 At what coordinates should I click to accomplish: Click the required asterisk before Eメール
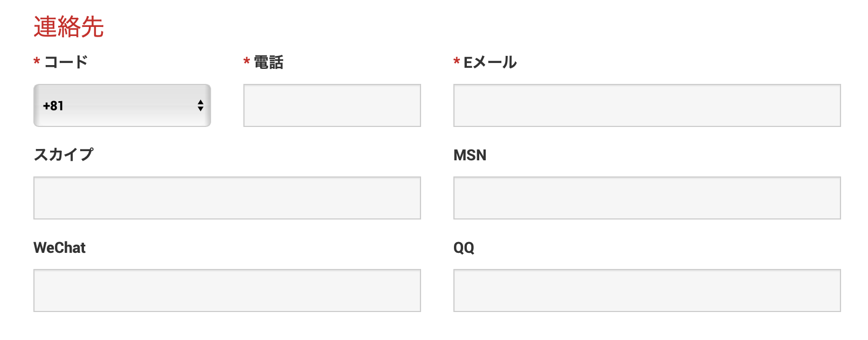[457, 62]
